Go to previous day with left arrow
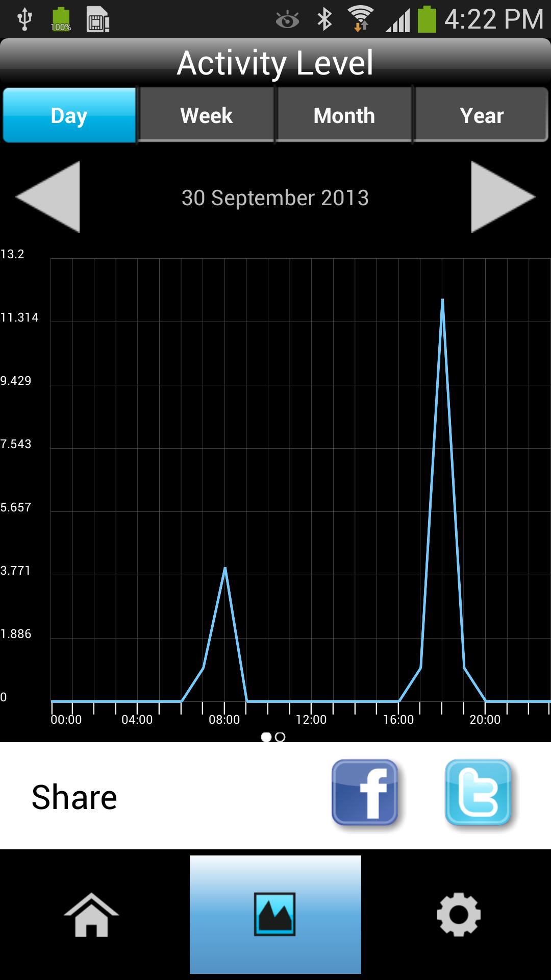The image size is (551, 980). pyautogui.click(x=49, y=197)
